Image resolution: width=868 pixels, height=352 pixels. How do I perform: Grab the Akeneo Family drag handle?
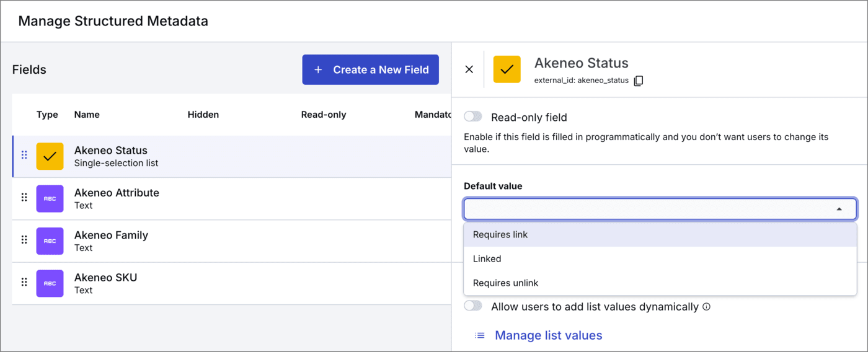coord(24,240)
